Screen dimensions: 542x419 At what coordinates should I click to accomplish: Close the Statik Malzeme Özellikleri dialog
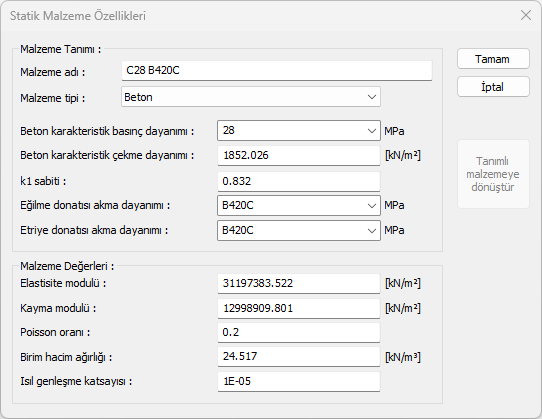[x=525, y=15]
